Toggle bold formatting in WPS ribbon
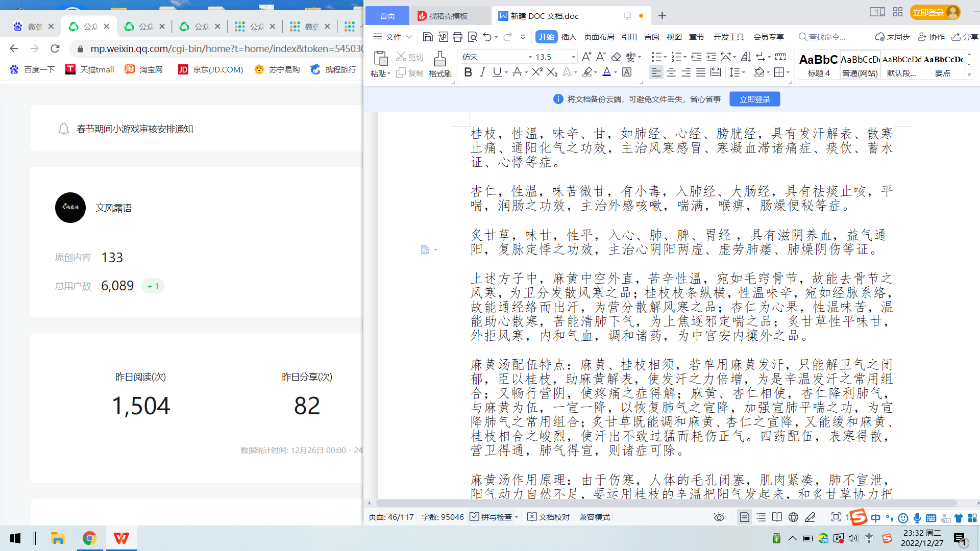The width and height of the screenshot is (980, 551). click(468, 72)
